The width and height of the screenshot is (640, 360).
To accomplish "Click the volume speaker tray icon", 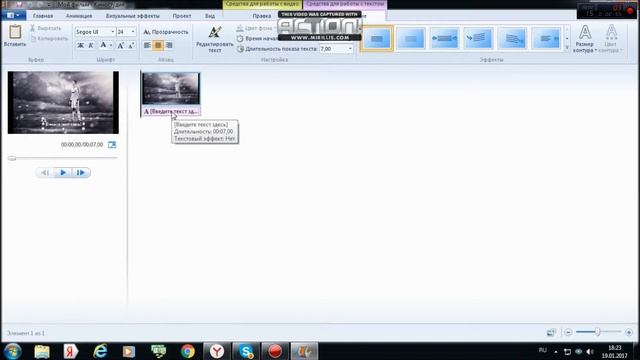I will pos(590,351).
